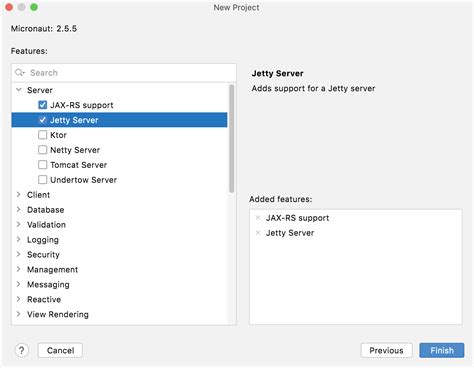Select the 'Jetty Server' row text
The width and height of the screenshot is (474, 368).
(74, 120)
